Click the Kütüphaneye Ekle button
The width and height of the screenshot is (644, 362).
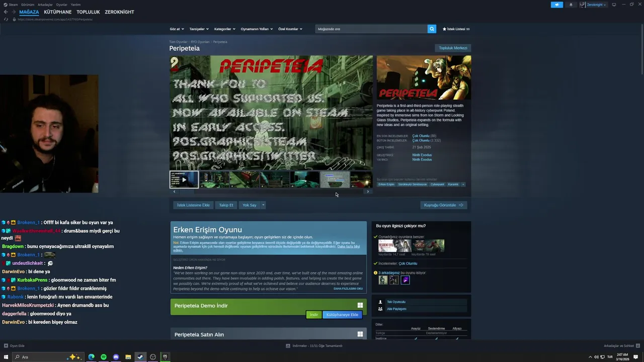point(342,315)
